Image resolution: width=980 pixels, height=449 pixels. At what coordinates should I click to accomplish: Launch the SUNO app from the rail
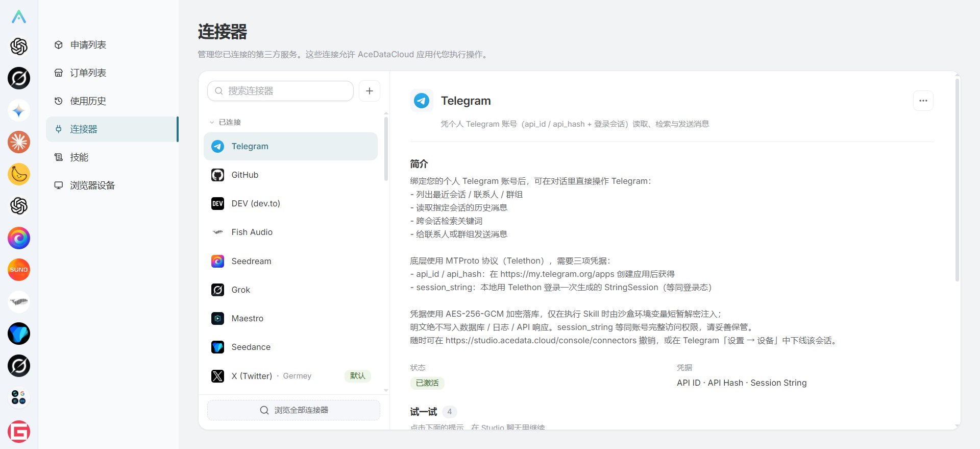[19, 270]
